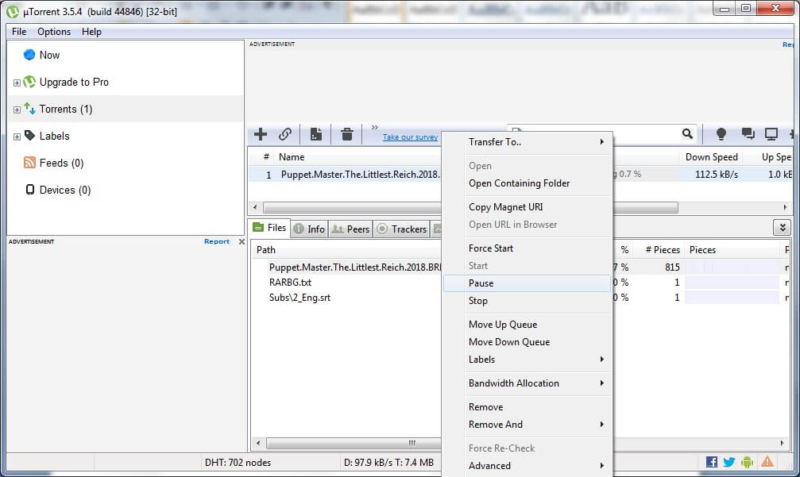Viewport: 800px width, 477px height.
Task: Click the remote monitor icon in toolbar
Action: pos(771,134)
